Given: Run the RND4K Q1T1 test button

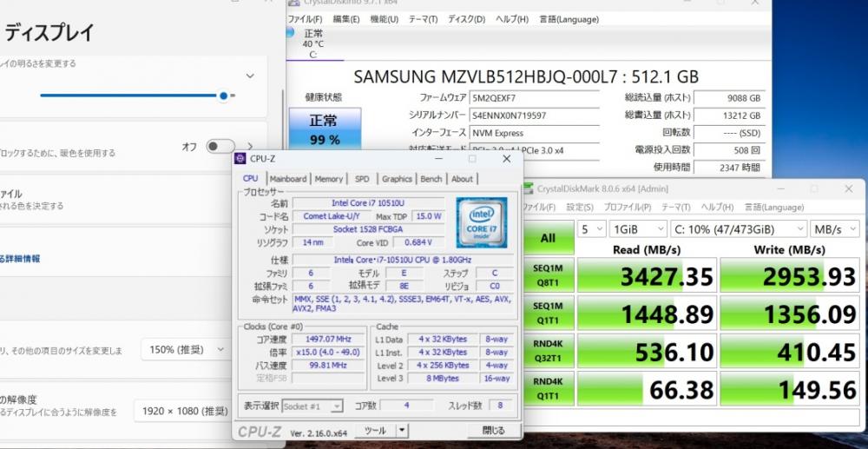Looking at the screenshot, I should 548,389.
